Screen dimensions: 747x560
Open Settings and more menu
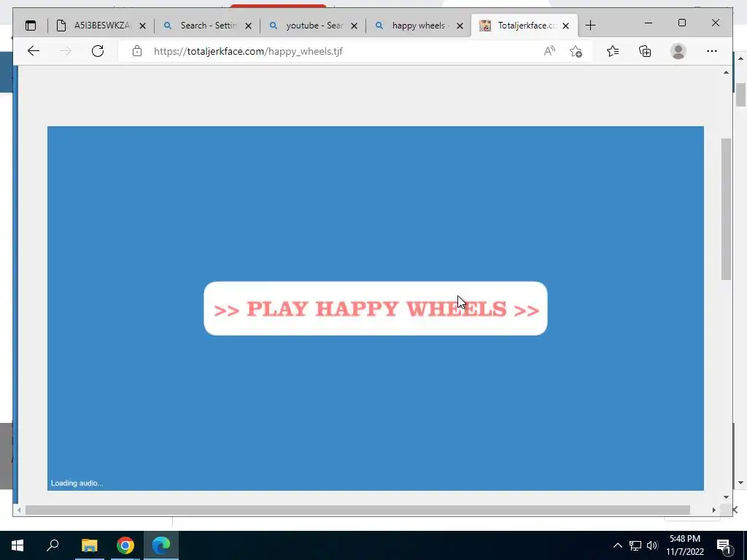[x=712, y=51]
